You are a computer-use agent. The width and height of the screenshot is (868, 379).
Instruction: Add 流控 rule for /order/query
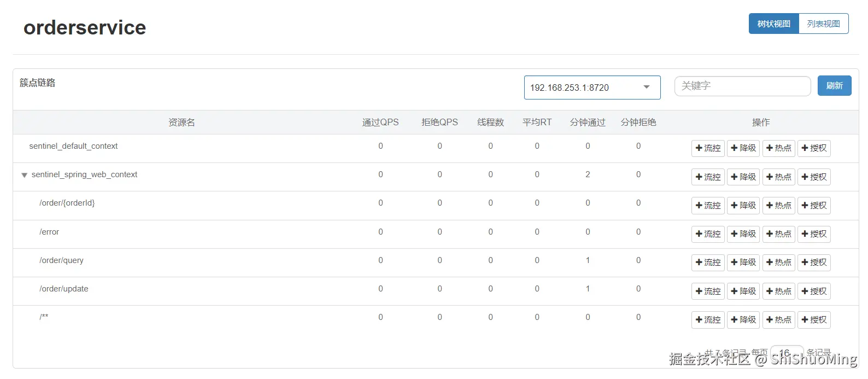pos(708,263)
